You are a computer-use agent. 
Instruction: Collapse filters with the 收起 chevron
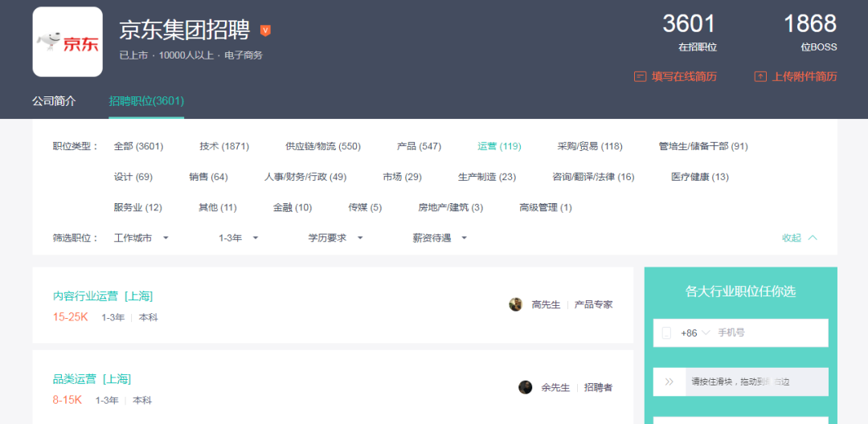[x=812, y=238]
